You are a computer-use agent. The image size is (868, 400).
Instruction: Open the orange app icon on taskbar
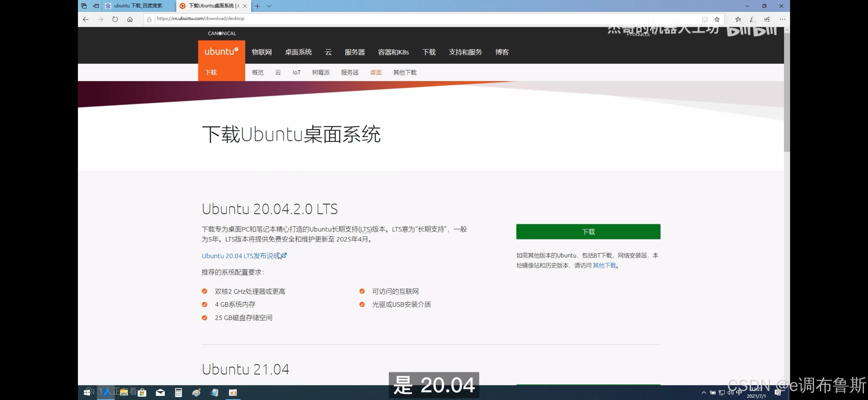tap(233, 392)
